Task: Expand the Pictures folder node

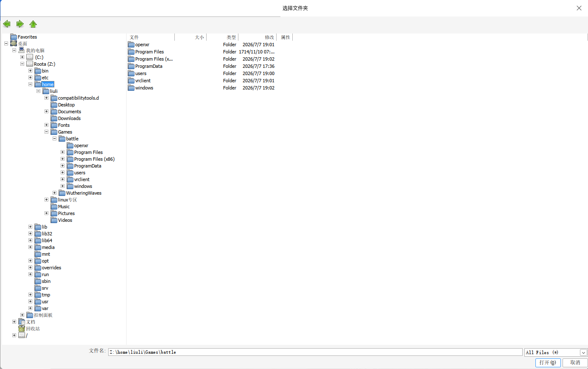Action: [x=46, y=213]
